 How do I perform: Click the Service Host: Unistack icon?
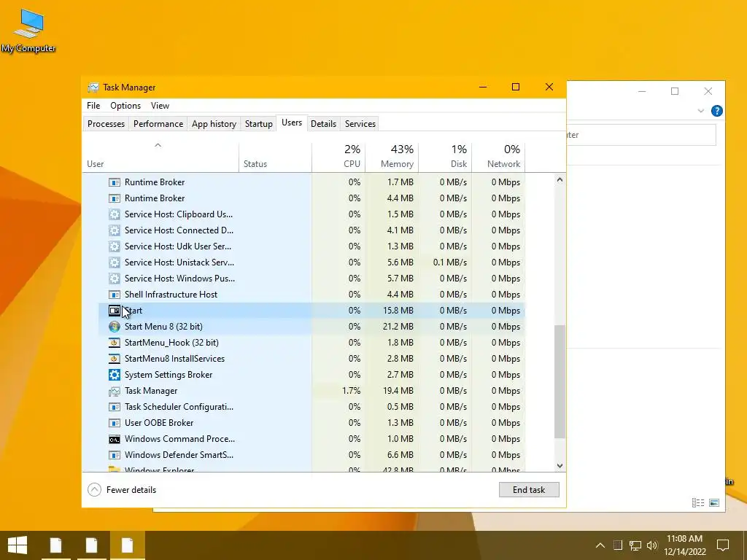click(115, 262)
